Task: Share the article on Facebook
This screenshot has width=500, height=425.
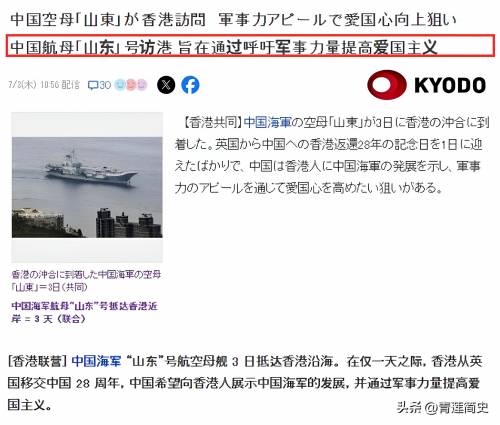Action: point(190,85)
